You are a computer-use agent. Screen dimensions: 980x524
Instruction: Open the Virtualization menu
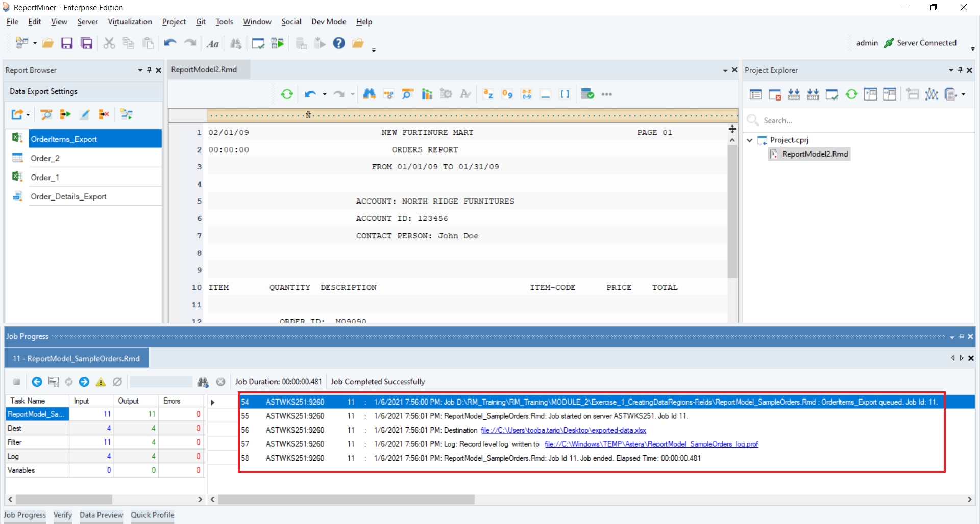click(130, 22)
